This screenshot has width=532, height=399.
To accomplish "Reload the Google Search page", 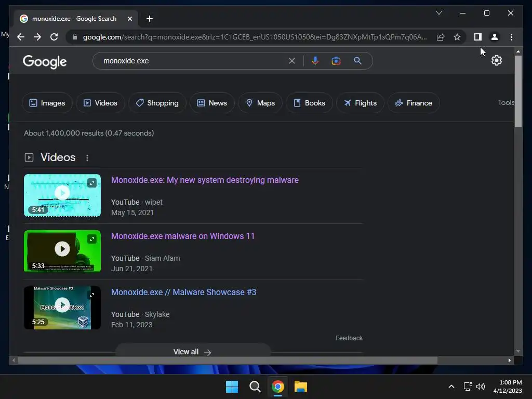I will pos(54,37).
